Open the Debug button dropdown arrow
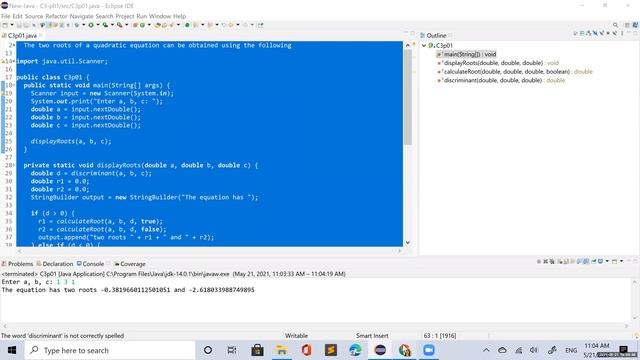Screen dimensions: 640x360 click(84, 25)
